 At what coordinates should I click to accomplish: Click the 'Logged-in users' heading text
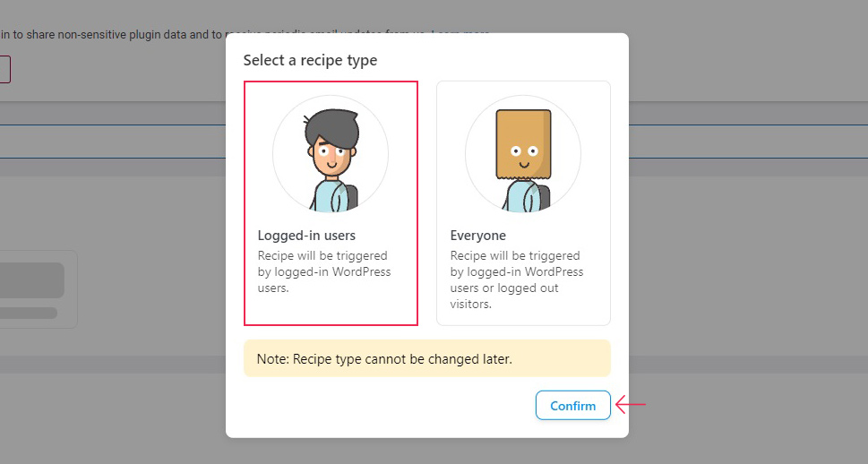306,236
